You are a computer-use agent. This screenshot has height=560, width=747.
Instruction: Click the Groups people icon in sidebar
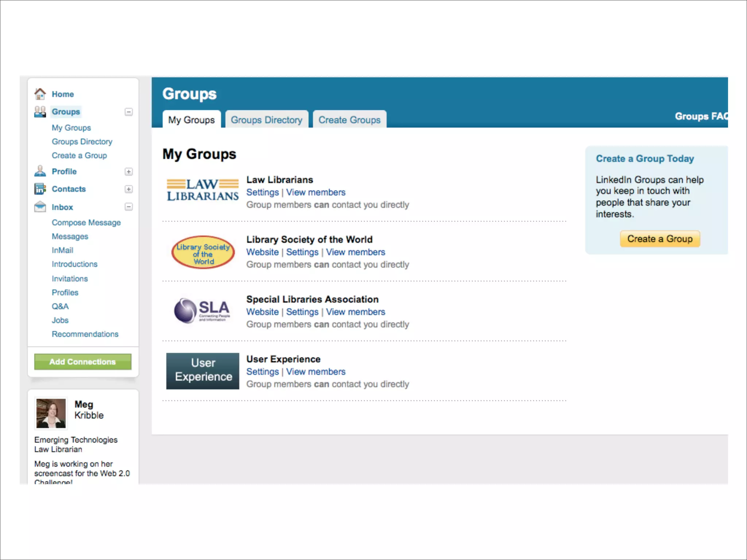point(40,112)
